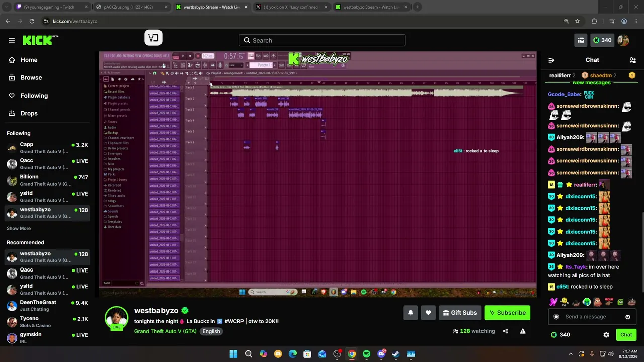Open Discord from the taskbar
The width and height of the screenshot is (644, 362).
(381, 354)
